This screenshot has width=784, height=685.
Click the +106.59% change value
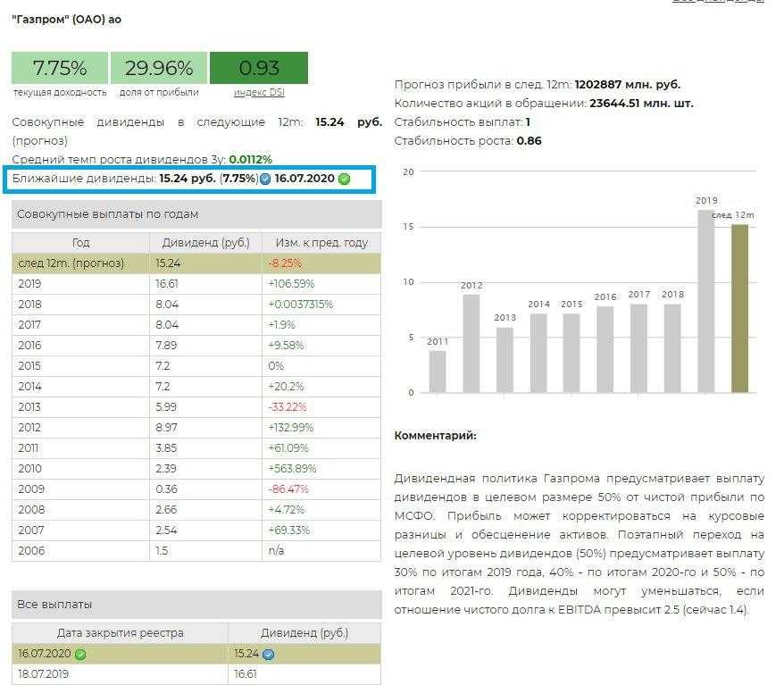coord(291,283)
